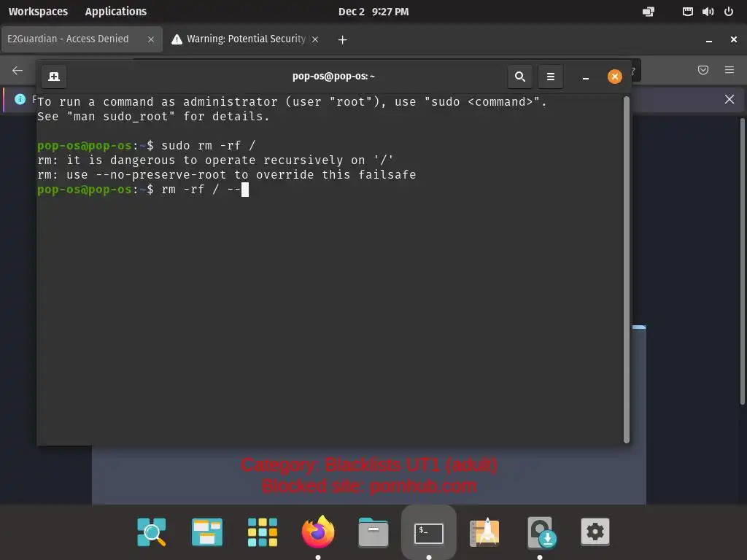
Task: Open the terminal hamburger menu
Action: (x=550, y=77)
